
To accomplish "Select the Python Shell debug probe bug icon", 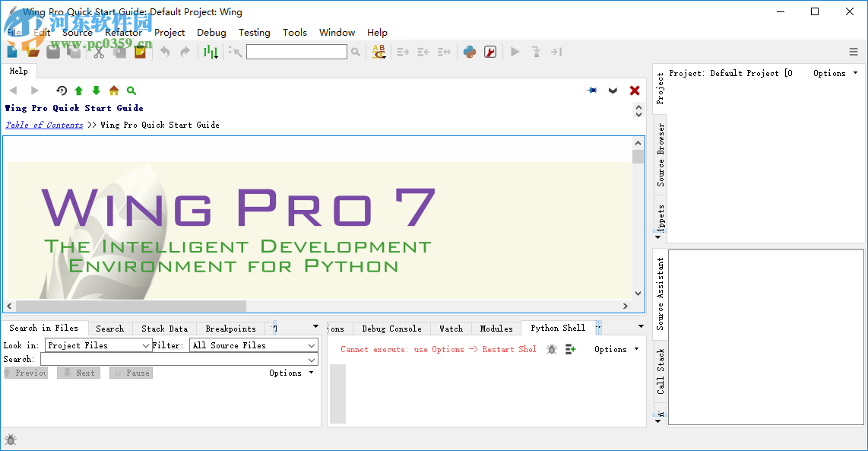I will (x=550, y=349).
